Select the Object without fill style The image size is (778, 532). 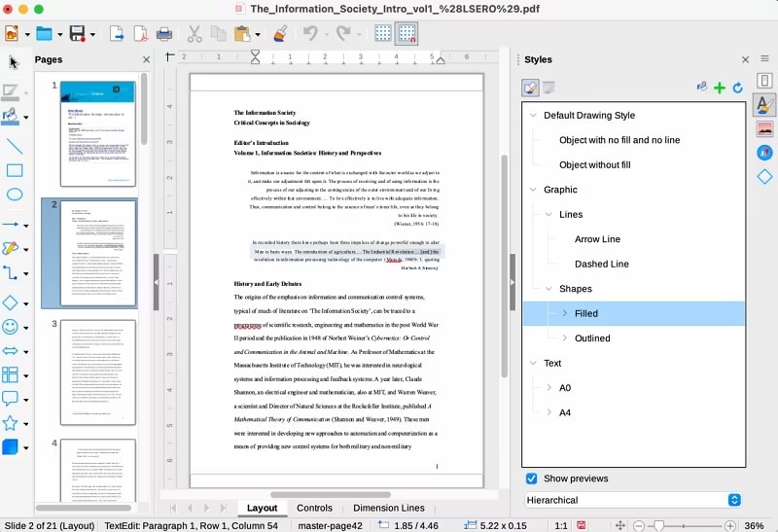tap(595, 164)
